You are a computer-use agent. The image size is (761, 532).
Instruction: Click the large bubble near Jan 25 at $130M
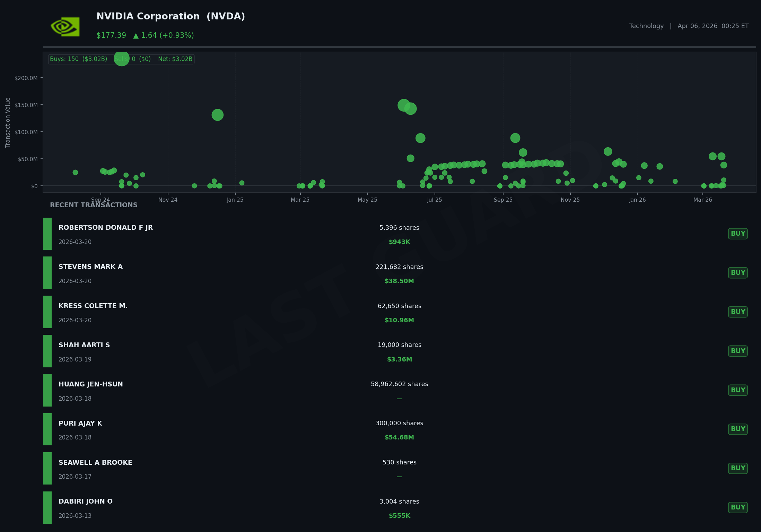tap(217, 115)
